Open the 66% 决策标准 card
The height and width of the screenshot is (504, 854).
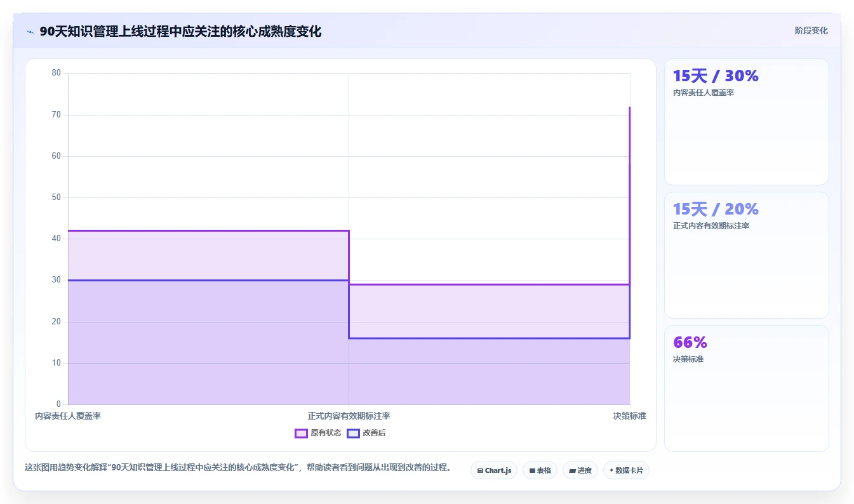pos(746,388)
